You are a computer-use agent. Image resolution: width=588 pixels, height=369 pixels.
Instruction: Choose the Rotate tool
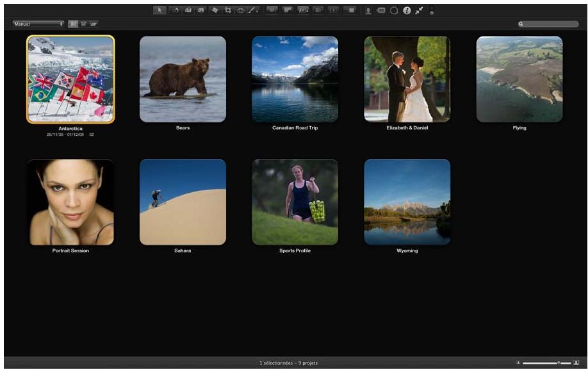[x=176, y=10]
